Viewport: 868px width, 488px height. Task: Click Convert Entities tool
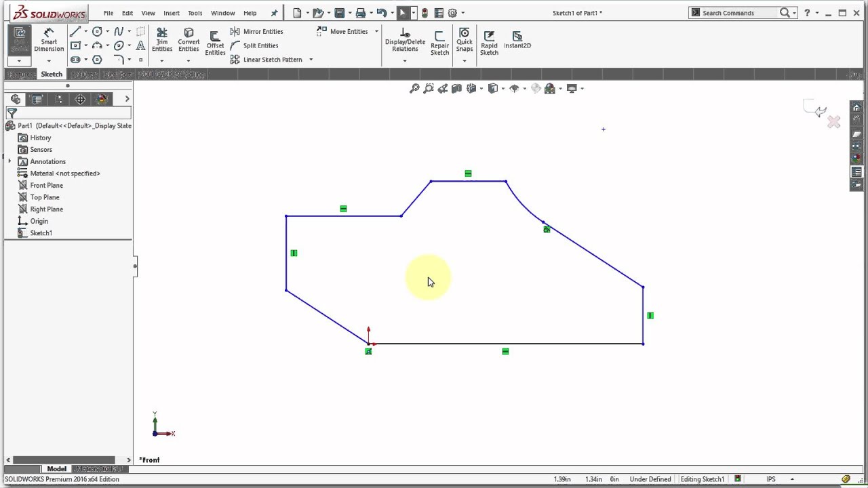click(189, 40)
